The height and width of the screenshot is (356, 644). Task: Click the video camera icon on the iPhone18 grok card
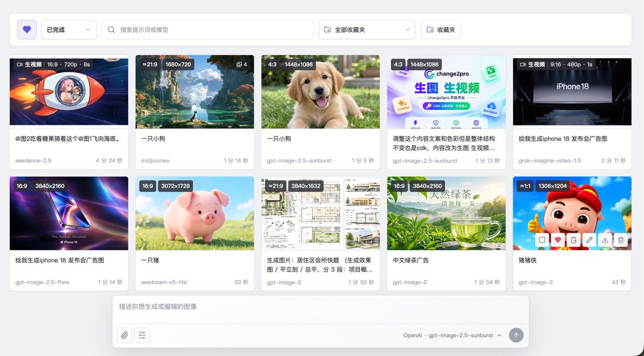pos(523,64)
